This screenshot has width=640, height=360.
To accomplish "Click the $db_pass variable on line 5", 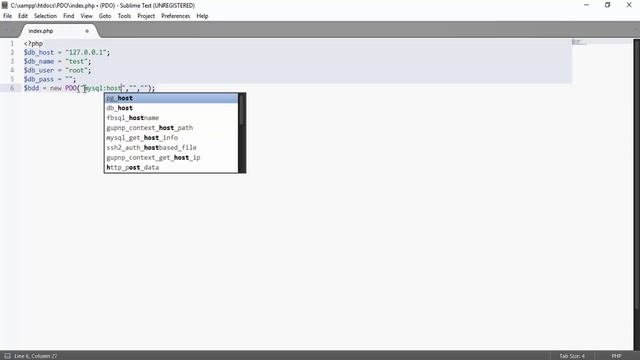I will 39,79.
